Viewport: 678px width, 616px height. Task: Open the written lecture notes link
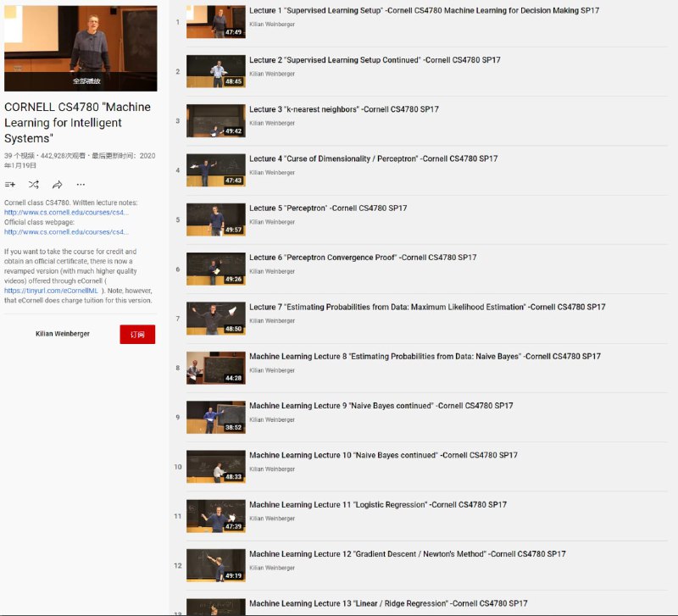click(66, 212)
